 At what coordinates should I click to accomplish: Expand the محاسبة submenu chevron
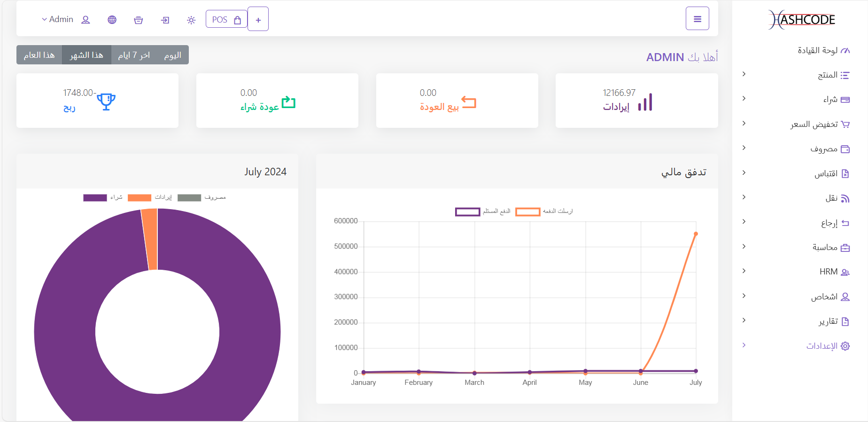(744, 246)
